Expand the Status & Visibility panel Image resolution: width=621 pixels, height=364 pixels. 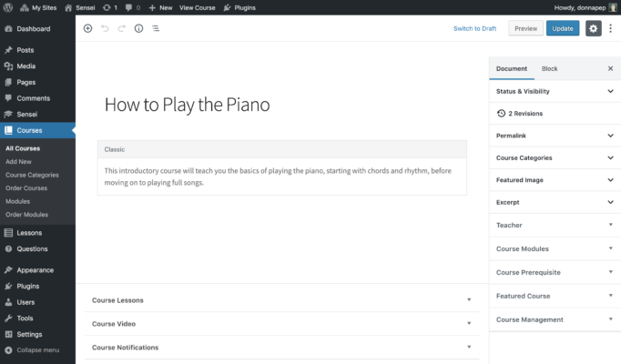(x=555, y=91)
